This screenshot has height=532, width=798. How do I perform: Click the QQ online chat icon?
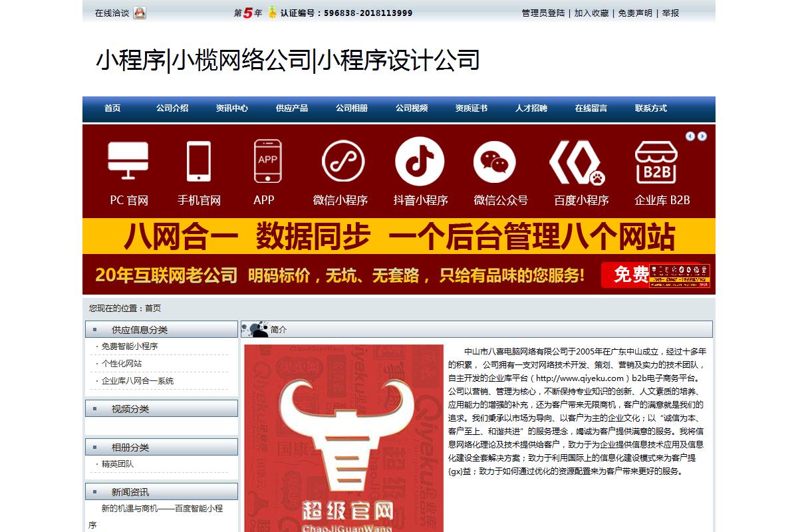140,13
